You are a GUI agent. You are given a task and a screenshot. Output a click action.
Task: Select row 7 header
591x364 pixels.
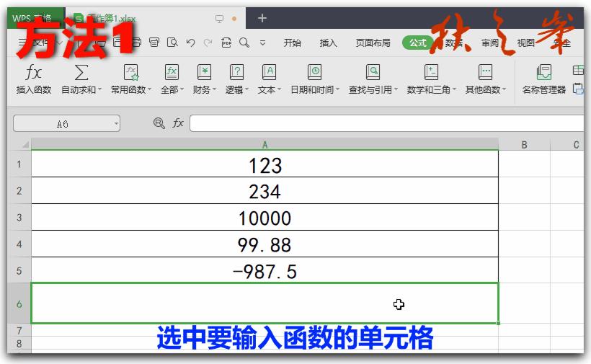[x=19, y=330]
